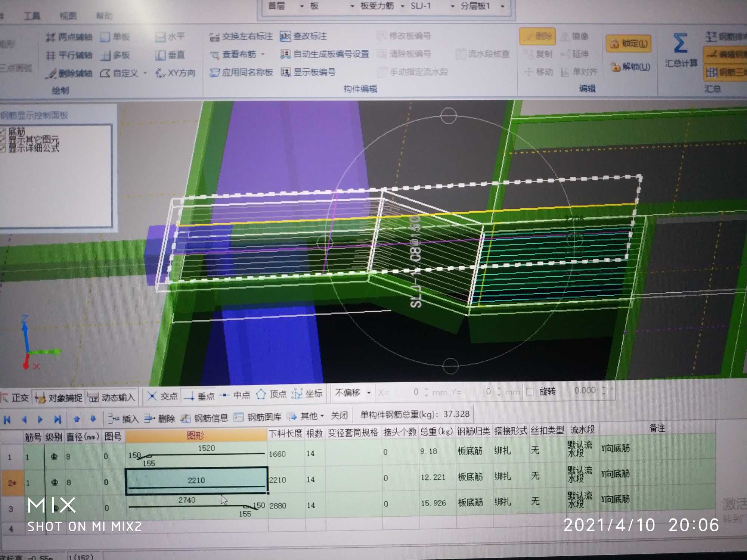This screenshot has height=560, width=747.
Task: Expand the 查看布筋 dropdown
Action: point(263,54)
